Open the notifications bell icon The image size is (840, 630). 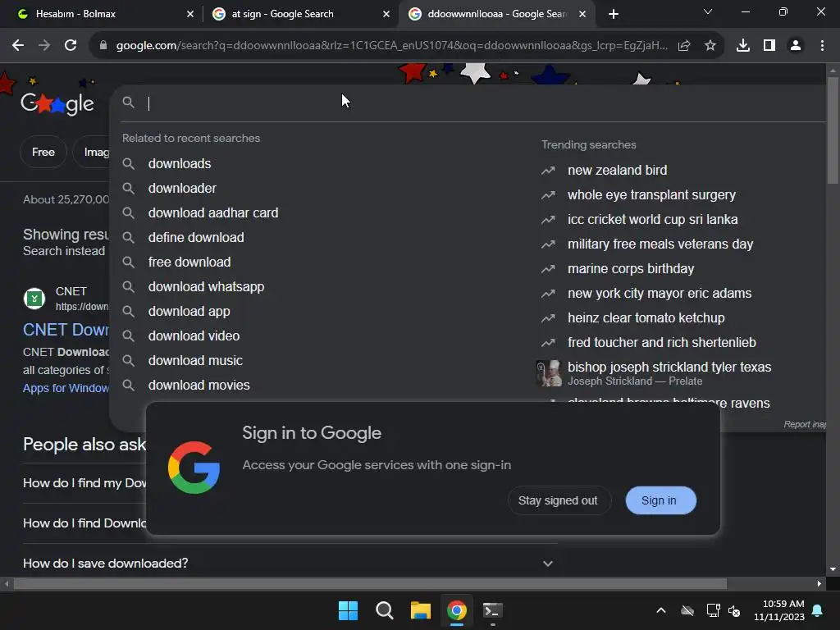pos(818,610)
